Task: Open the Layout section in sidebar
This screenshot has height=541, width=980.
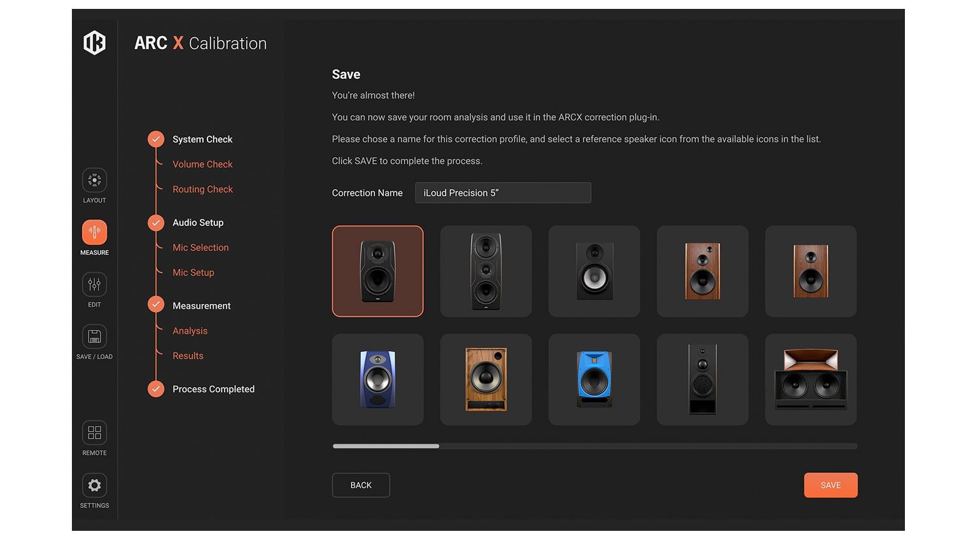Action: [x=94, y=181]
